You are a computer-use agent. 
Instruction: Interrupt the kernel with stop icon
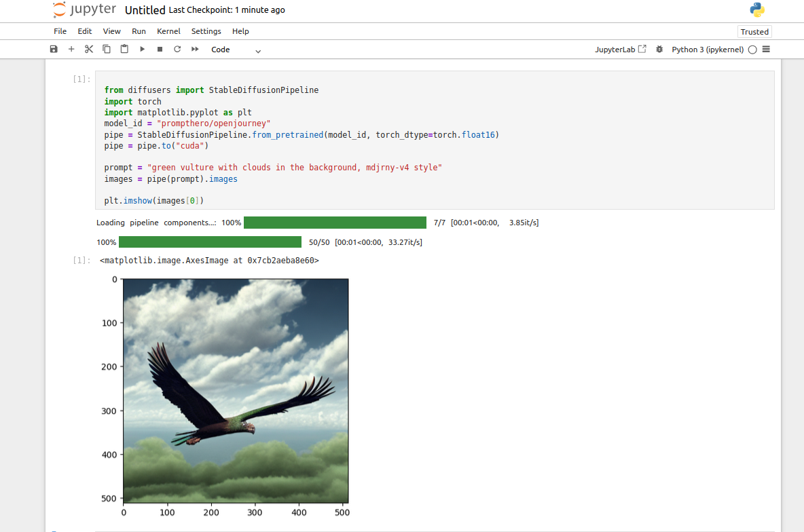160,50
